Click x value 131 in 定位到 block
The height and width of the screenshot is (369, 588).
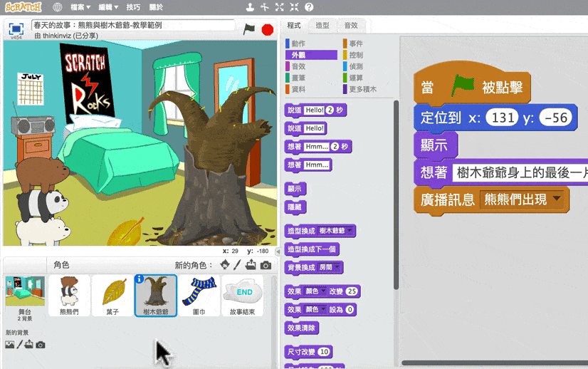(502, 118)
